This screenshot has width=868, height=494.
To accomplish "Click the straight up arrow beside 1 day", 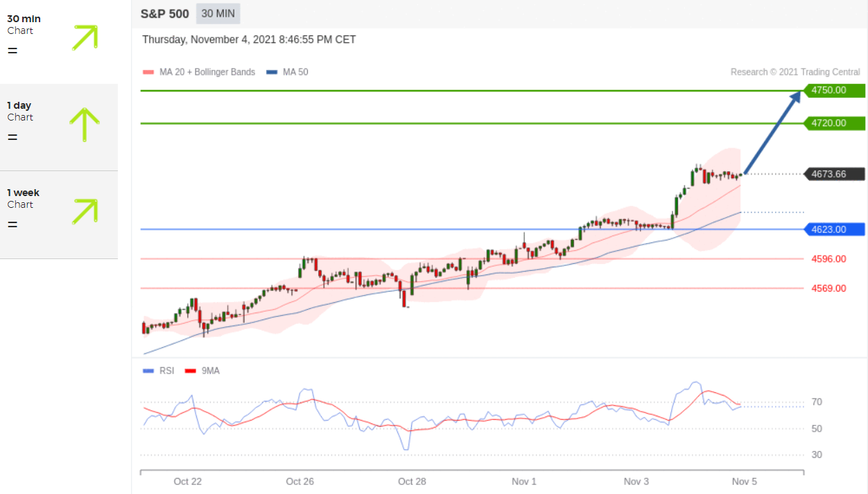I will 85,125.
